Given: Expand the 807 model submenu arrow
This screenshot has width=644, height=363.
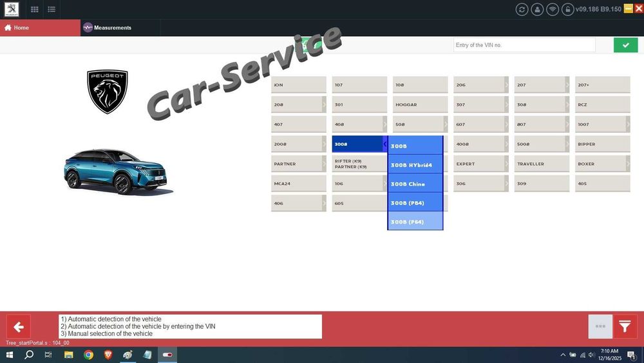Looking at the screenshot, I should point(567,124).
